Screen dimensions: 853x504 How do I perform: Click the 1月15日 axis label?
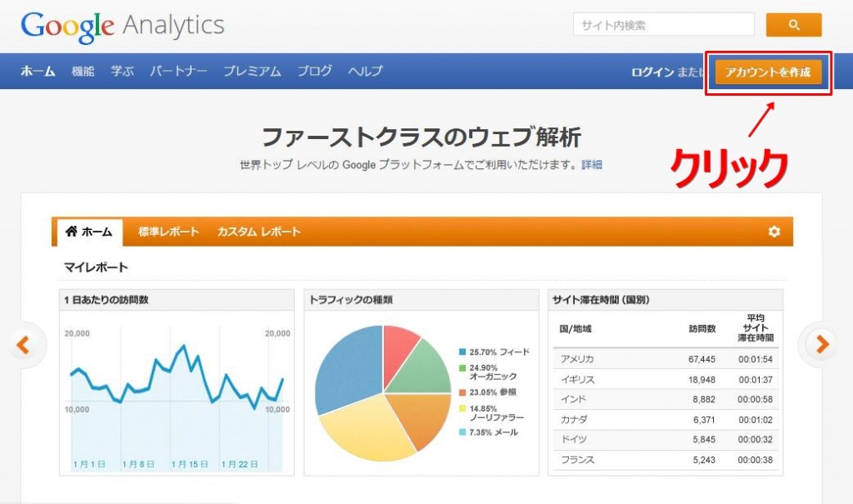coord(190,464)
